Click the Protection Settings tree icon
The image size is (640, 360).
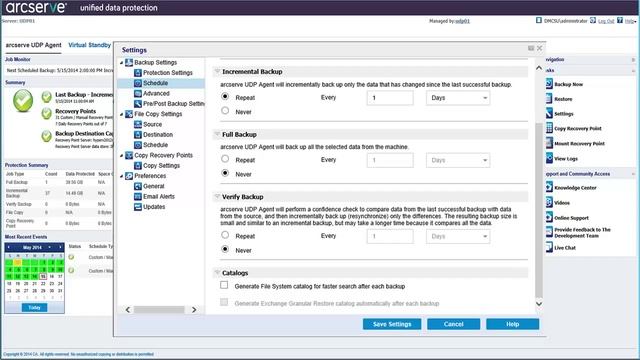pos(138,73)
